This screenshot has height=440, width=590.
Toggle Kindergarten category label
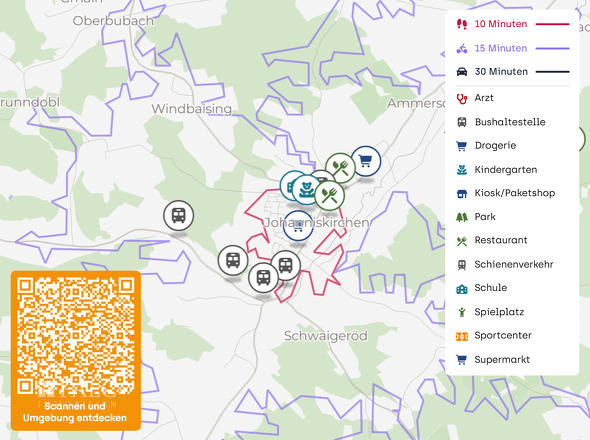click(x=506, y=170)
